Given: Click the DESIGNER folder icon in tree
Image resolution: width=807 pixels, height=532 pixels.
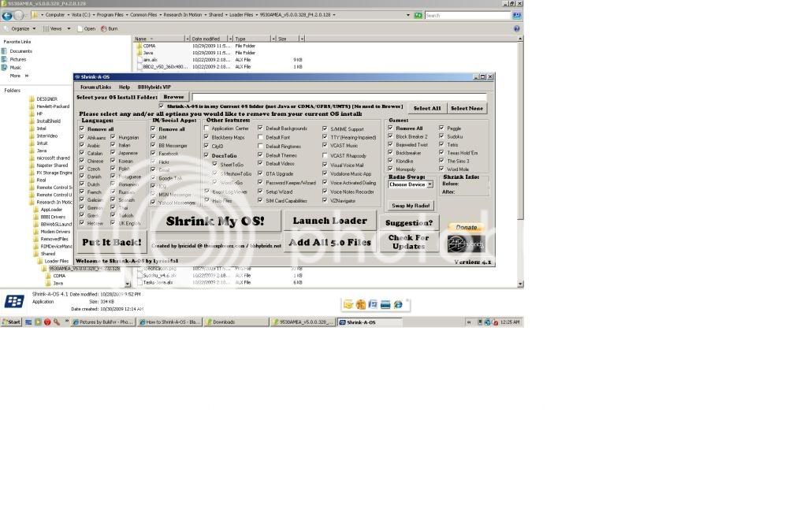Looking at the screenshot, I should 32,99.
